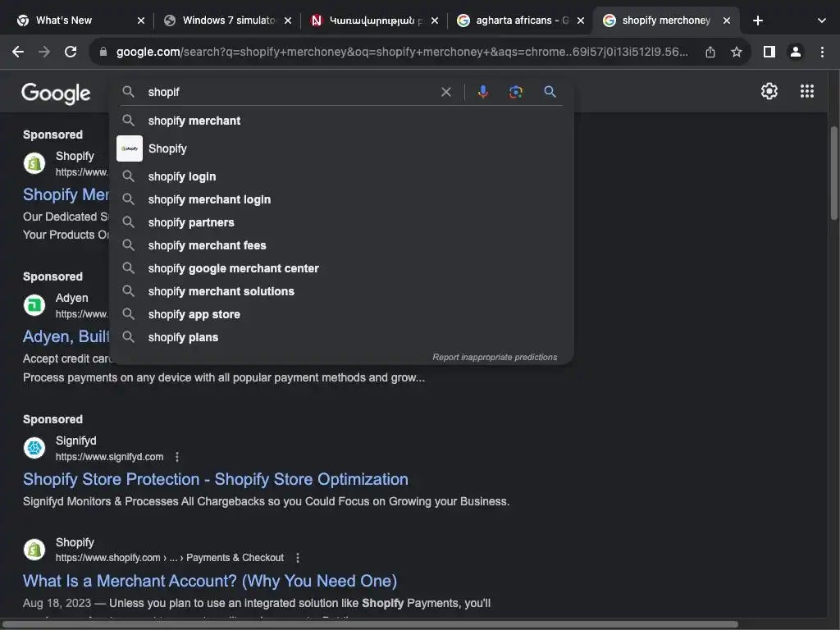The width and height of the screenshot is (840, 630).
Task: Select the shopify merchoney tab
Action: pos(665,21)
